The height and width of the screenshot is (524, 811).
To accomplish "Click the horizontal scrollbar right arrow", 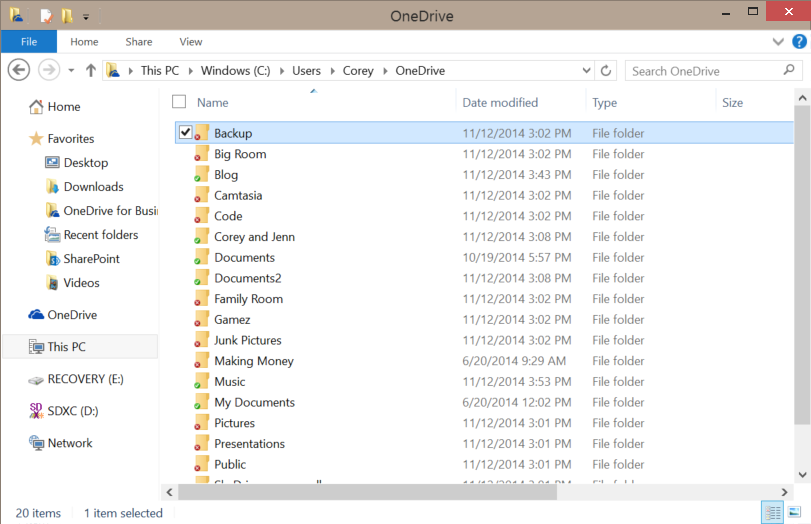I will point(785,492).
